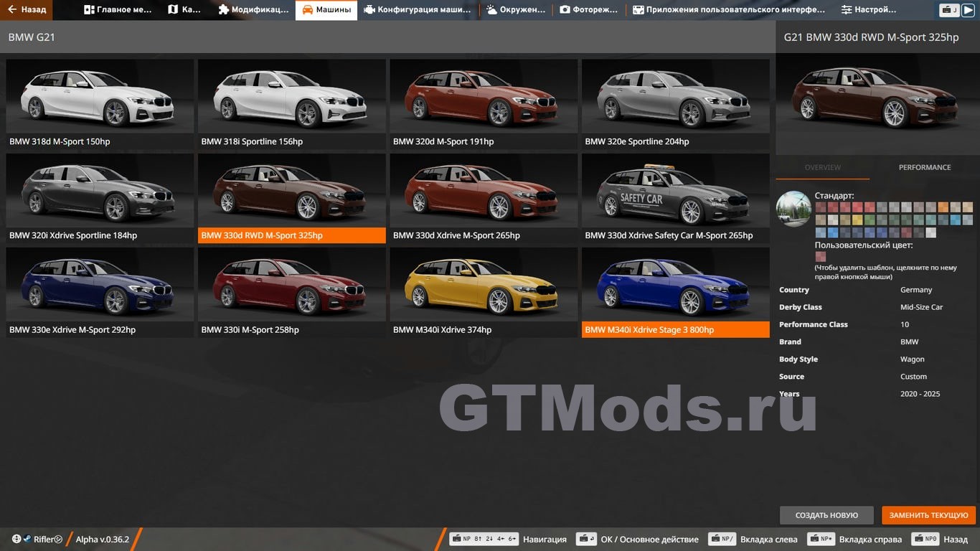The width and height of the screenshot is (980, 551).
Task: Pick the orange swatch in Стандарт colors
Action: tap(943, 207)
